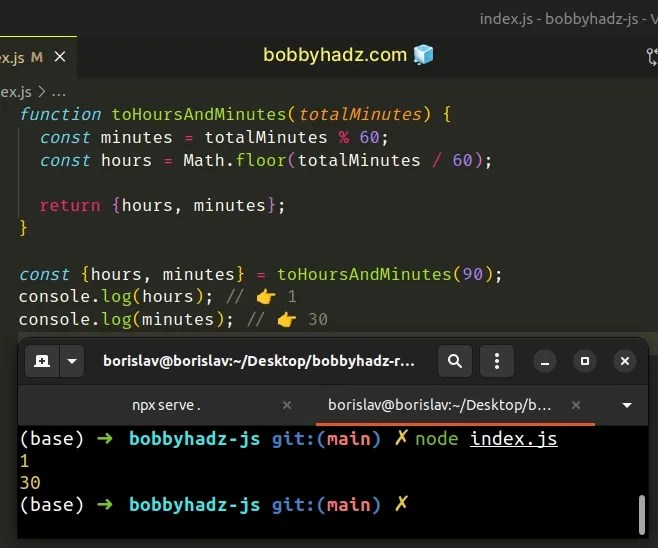
Task: Close the npx serve . terminal tab
Action: click(287, 405)
